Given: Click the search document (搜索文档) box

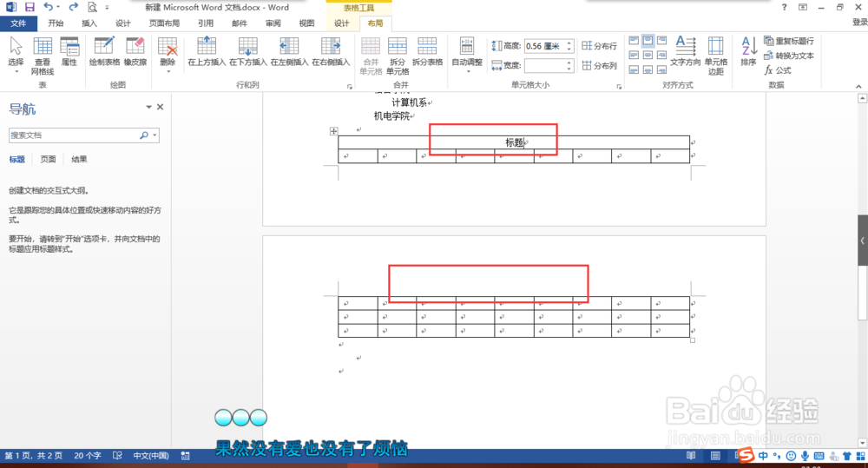Looking at the screenshot, I should coord(73,135).
